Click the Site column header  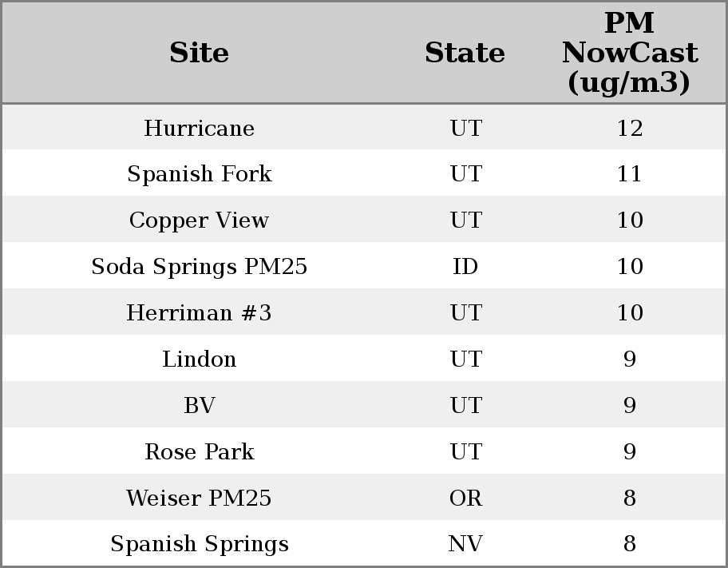(x=199, y=53)
